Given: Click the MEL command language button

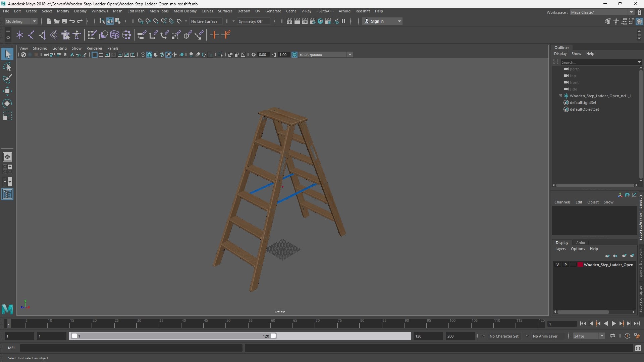Looking at the screenshot, I should pyautogui.click(x=12, y=348).
